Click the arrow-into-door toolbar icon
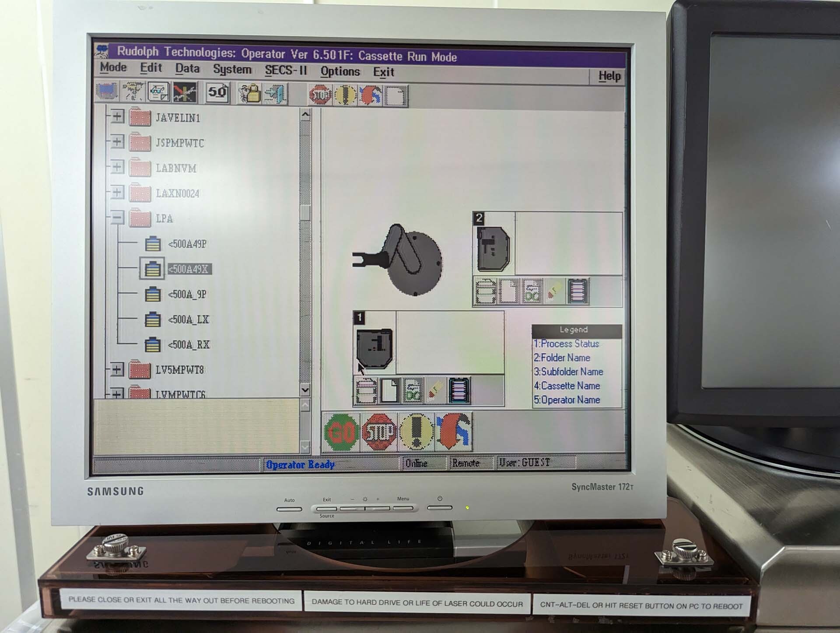840x633 pixels. pos(275,94)
